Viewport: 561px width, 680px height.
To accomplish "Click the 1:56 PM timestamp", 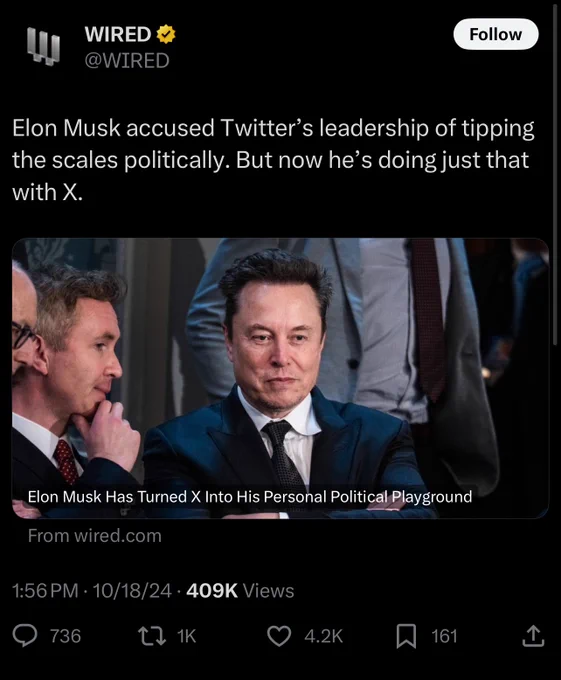I will [46, 591].
